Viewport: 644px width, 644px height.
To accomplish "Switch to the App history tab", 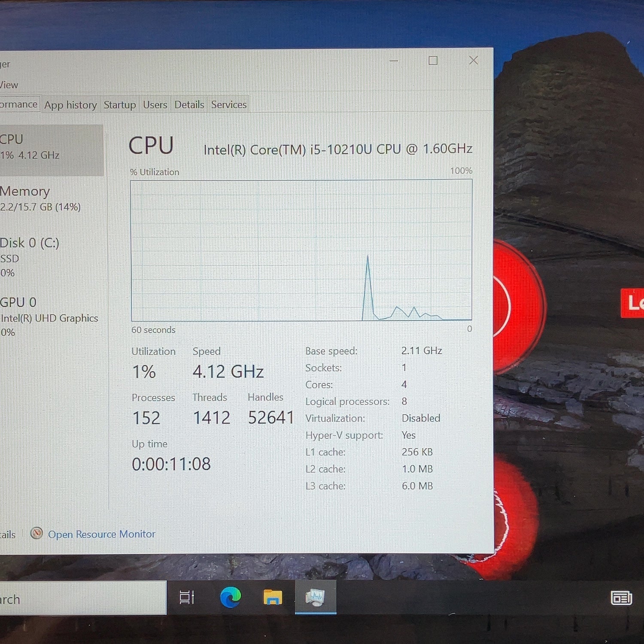I will point(70,105).
